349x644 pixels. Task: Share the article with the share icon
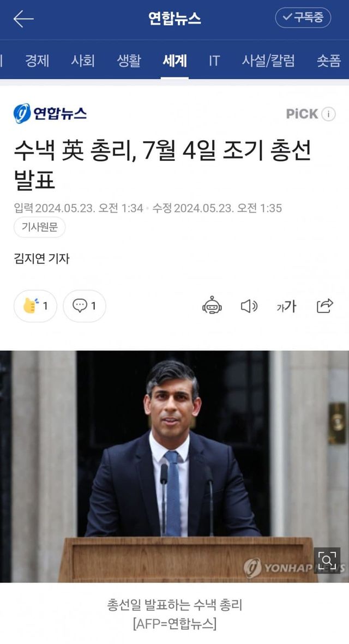[324, 305]
